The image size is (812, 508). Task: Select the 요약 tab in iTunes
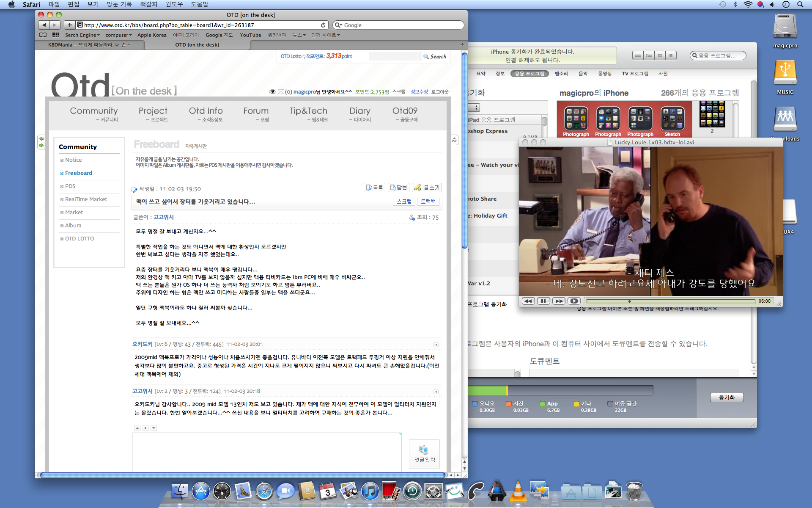481,74
